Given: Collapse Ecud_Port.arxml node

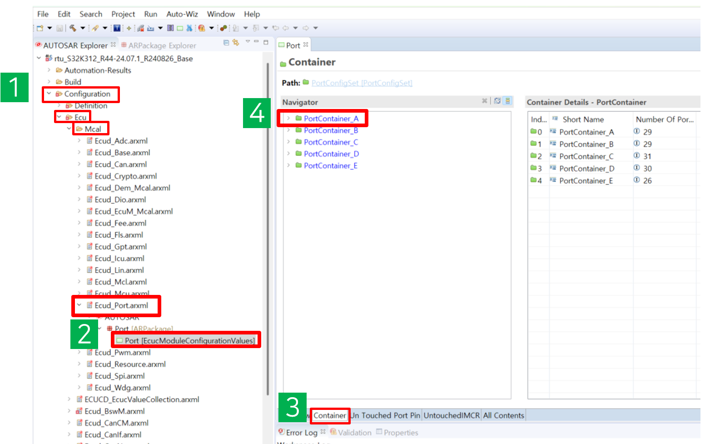Looking at the screenshot, I should (x=79, y=305).
